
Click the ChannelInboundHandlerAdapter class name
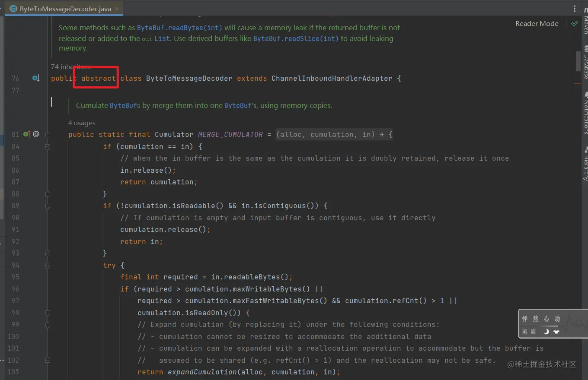(x=332, y=79)
